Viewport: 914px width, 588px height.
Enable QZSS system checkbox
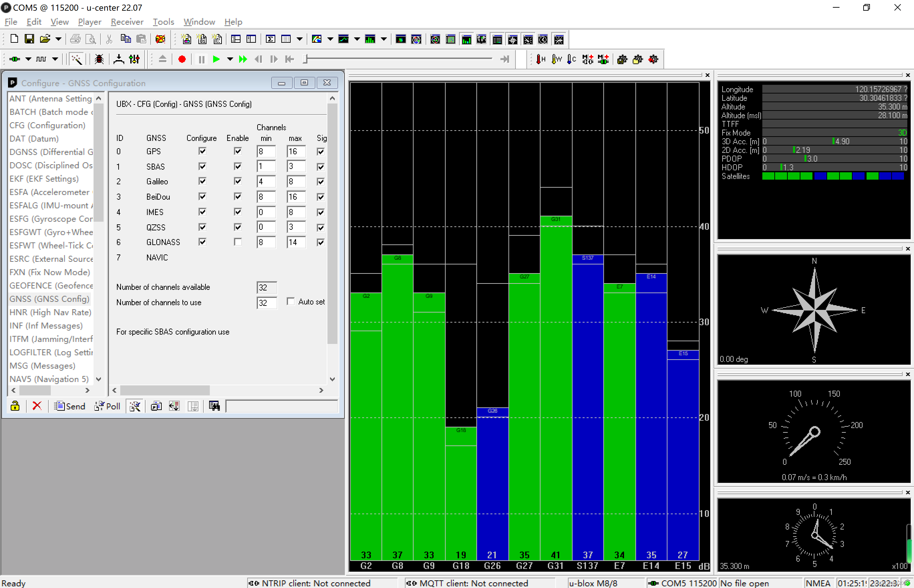click(237, 227)
